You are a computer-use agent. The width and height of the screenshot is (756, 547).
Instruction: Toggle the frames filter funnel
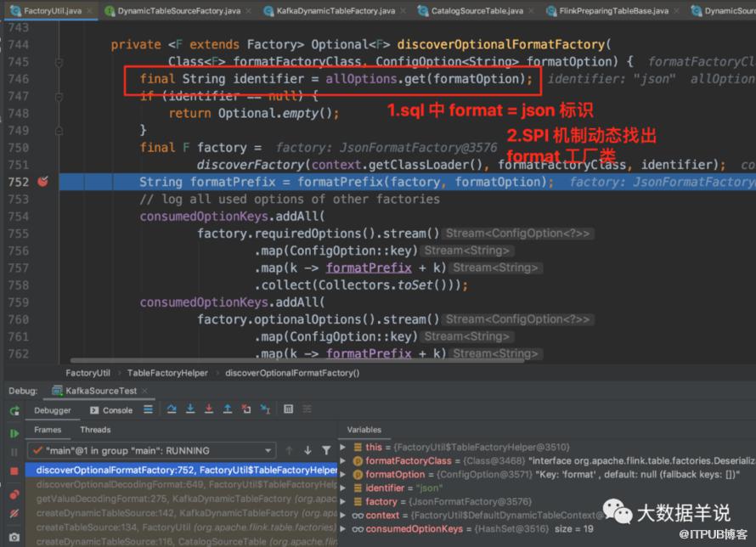[x=326, y=451]
